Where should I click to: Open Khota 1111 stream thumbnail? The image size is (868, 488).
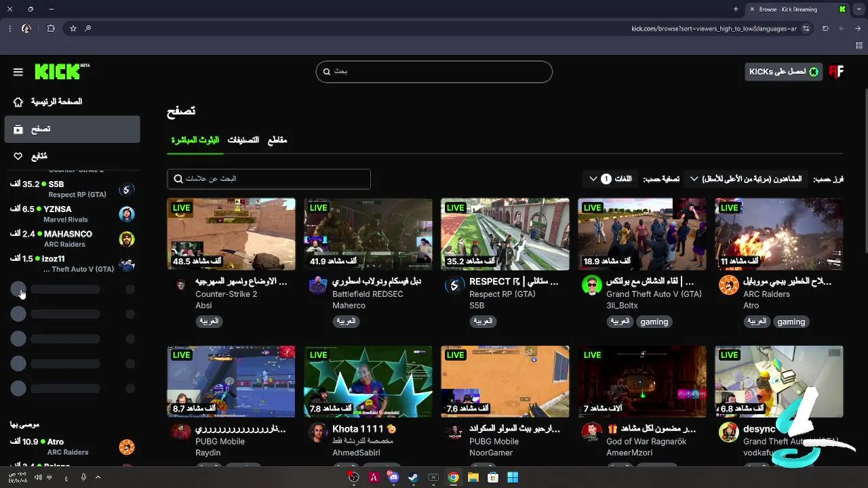pyautogui.click(x=368, y=382)
